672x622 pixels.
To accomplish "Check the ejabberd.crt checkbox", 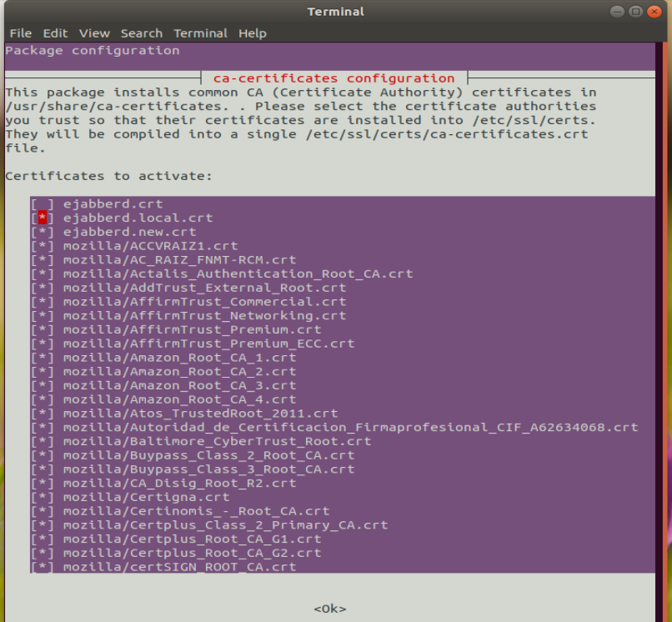I will (x=43, y=204).
